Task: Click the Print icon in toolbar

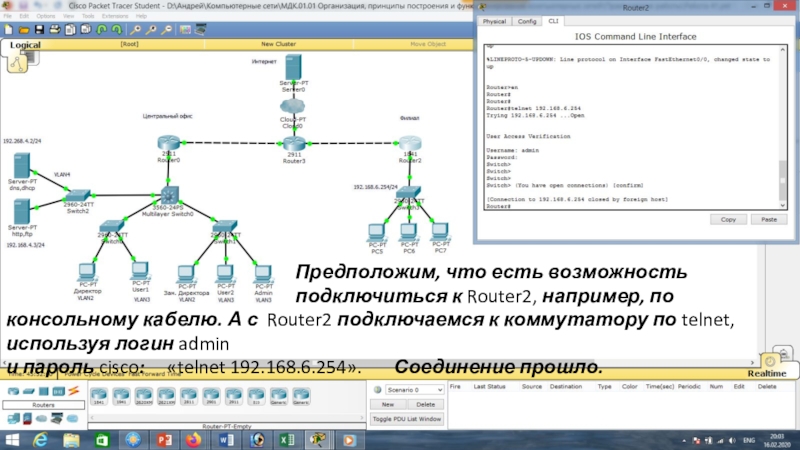Action: pos(55,30)
